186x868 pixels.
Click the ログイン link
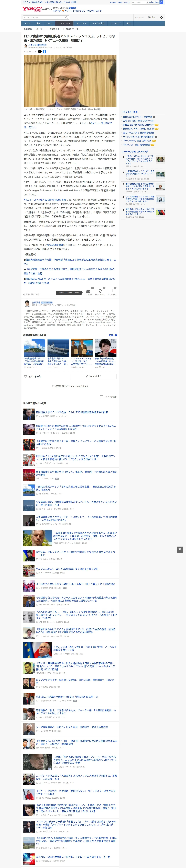(x=57, y=11)
